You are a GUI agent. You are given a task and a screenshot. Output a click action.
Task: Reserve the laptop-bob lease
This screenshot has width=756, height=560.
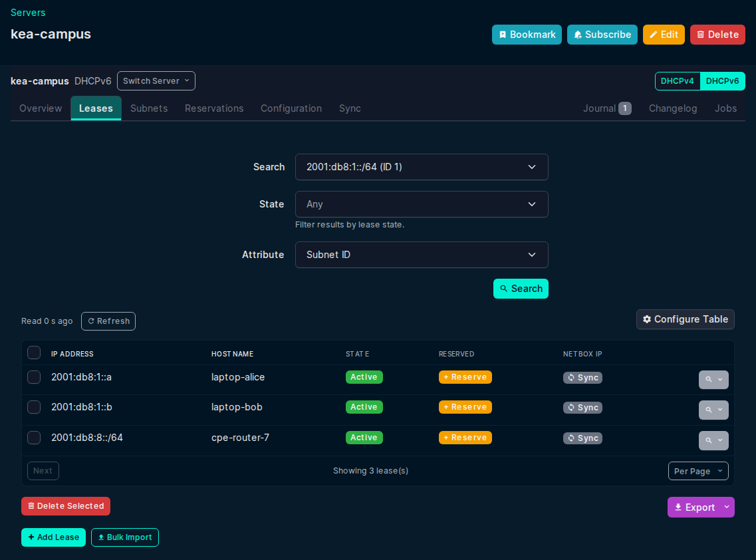pos(465,407)
